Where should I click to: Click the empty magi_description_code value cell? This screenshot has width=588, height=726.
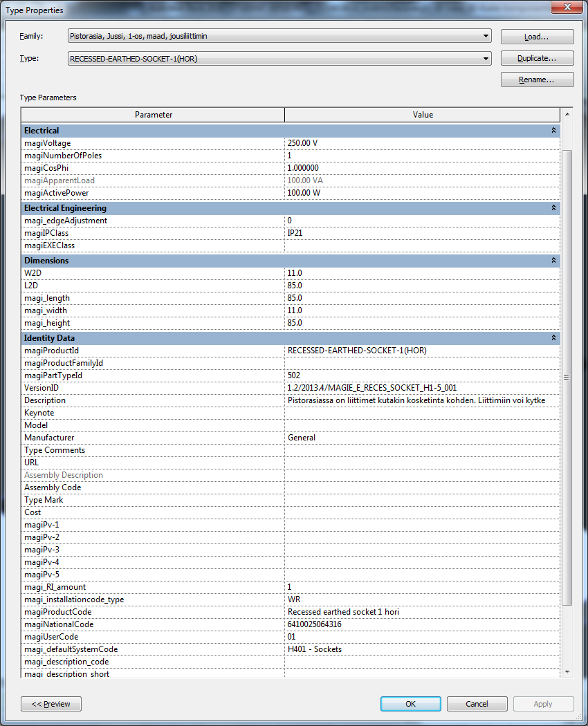point(422,662)
